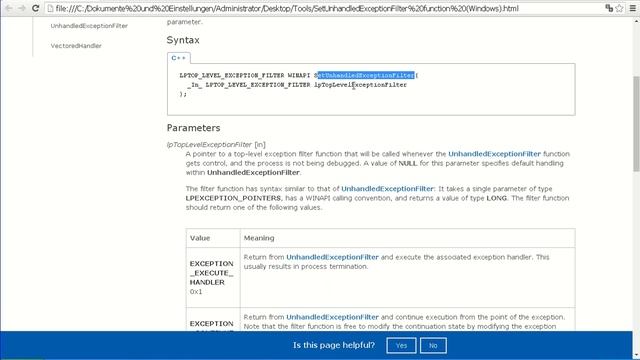Click No on page helpful prompt

[x=433, y=345]
